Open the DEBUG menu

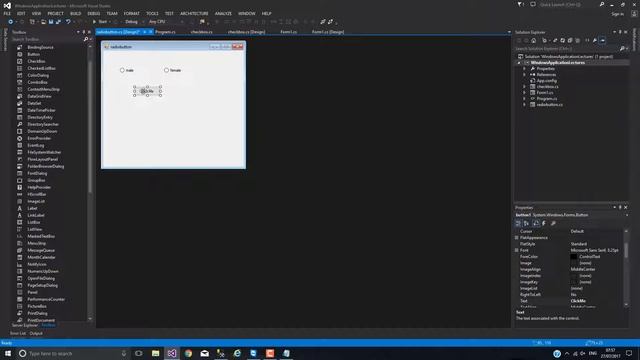pyautogui.click(x=93, y=13)
